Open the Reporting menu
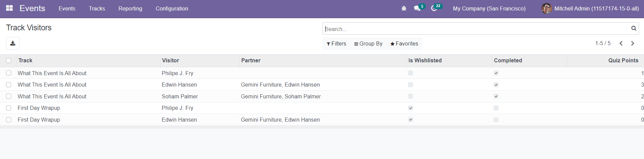Viewport: 644px width, 159px height. coord(130,8)
